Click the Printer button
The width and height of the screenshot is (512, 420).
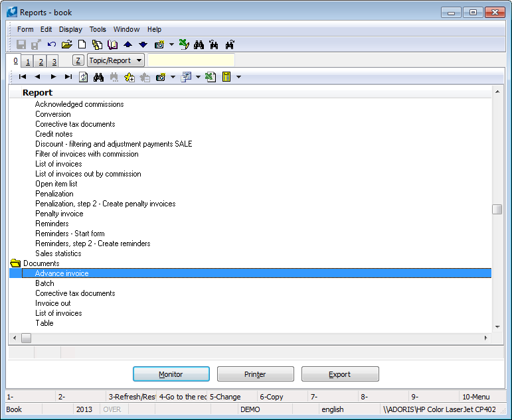point(256,374)
